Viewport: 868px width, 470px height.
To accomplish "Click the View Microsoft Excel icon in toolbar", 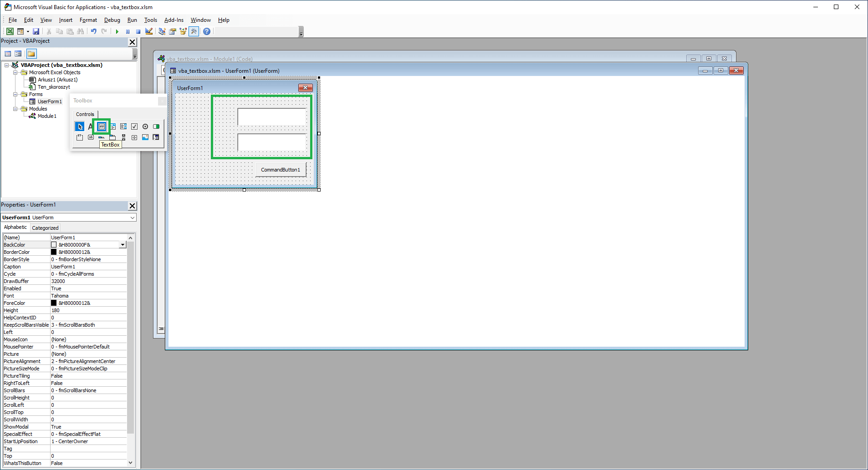I will pos(10,31).
